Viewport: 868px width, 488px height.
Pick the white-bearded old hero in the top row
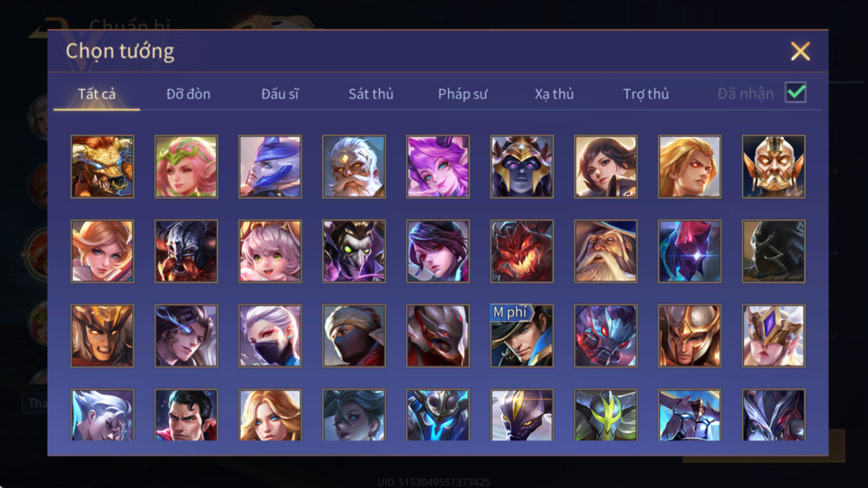[x=354, y=166]
